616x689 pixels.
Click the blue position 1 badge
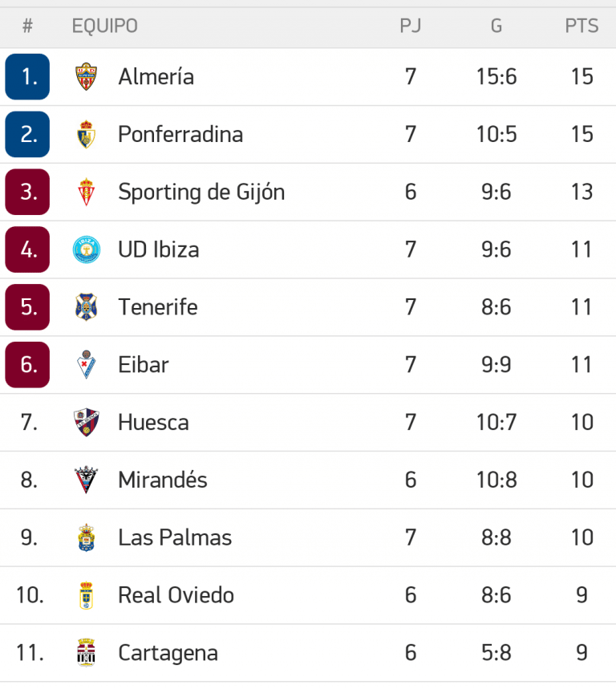(x=27, y=77)
